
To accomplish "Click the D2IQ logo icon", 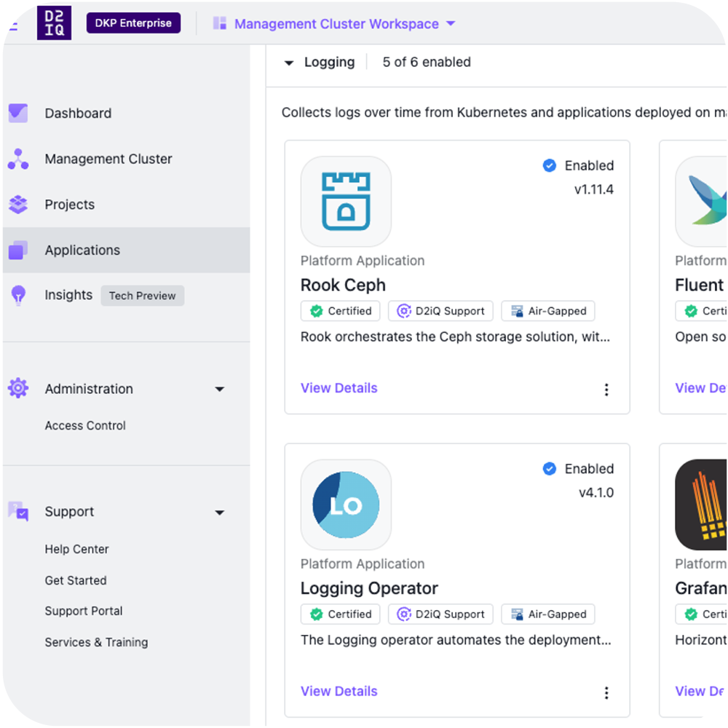I will [54, 23].
